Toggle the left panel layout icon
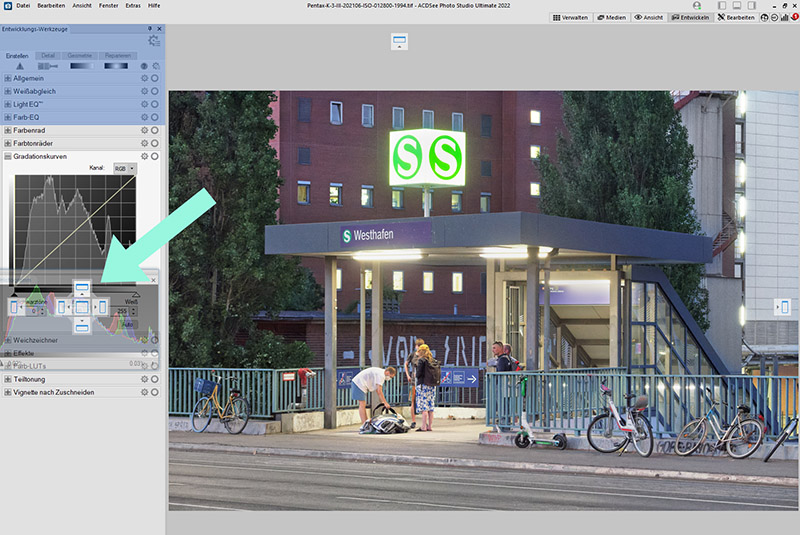The height and width of the screenshot is (535, 800). click(x=721, y=6)
